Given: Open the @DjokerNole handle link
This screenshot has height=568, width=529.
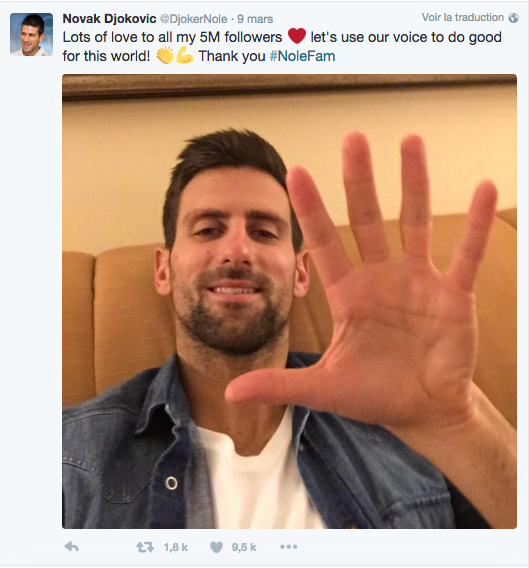Looking at the screenshot, I should coord(194,19).
